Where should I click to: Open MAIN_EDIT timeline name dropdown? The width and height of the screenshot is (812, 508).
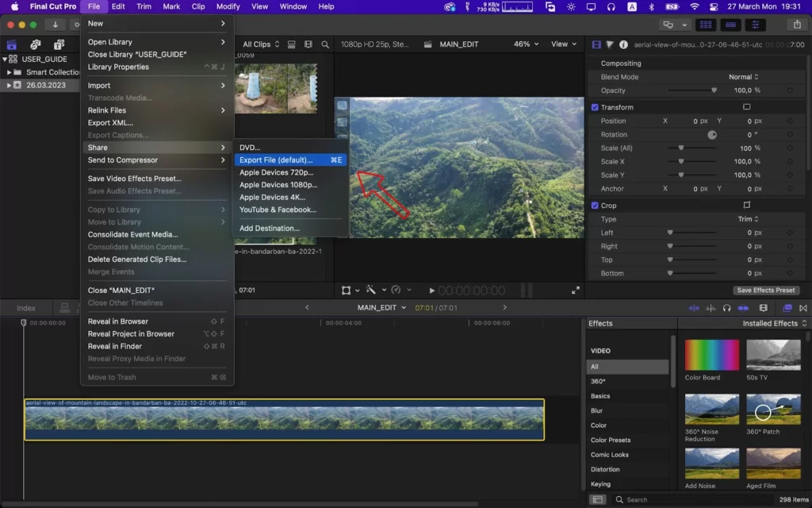[x=381, y=307]
